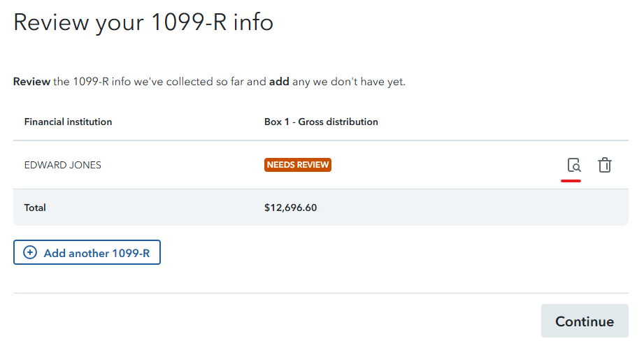
Task: Click the red underline beneath review icon
Action: tap(571, 180)
